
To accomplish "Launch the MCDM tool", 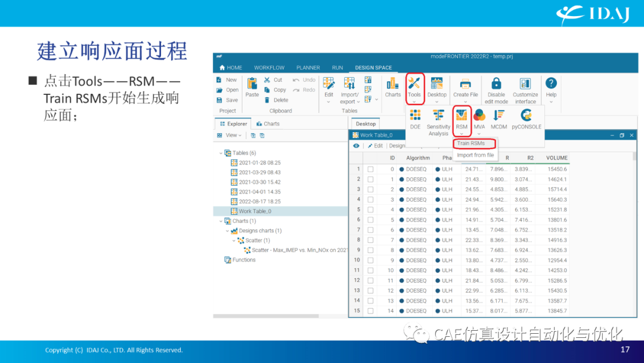I will [499, 119].
